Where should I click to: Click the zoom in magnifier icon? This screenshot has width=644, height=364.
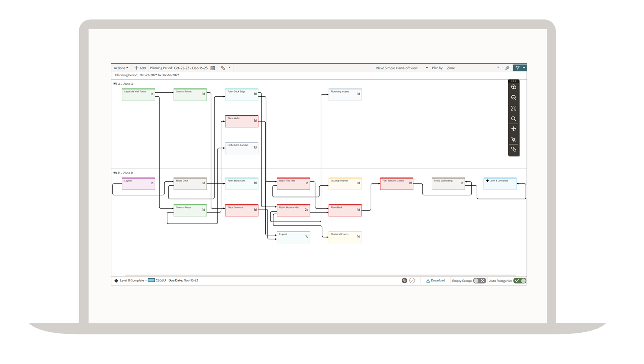pyautogui.click(x=514, y=87)
